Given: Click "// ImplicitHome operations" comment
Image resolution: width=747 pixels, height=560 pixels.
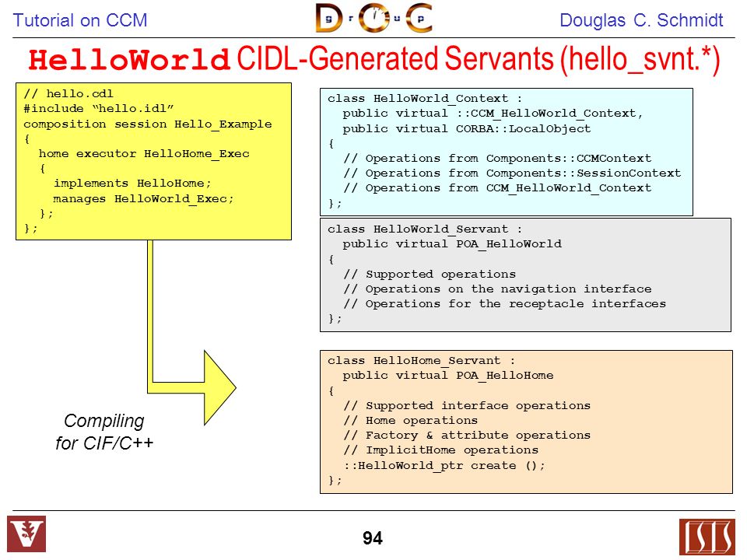Looking at the screenshot, I should (440, 450).
